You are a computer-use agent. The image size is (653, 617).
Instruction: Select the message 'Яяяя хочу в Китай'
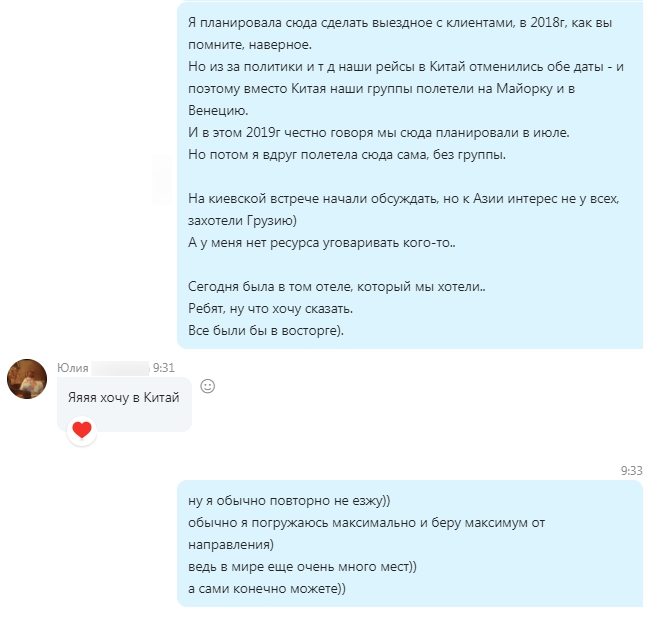124,398
